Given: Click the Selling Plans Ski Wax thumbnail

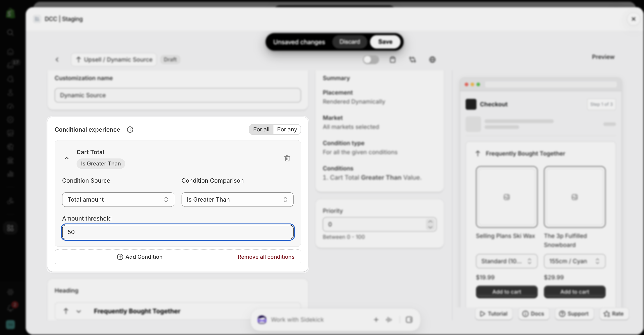Looking at the screenshot, I should pyautogui.click(x=506, y=197).
